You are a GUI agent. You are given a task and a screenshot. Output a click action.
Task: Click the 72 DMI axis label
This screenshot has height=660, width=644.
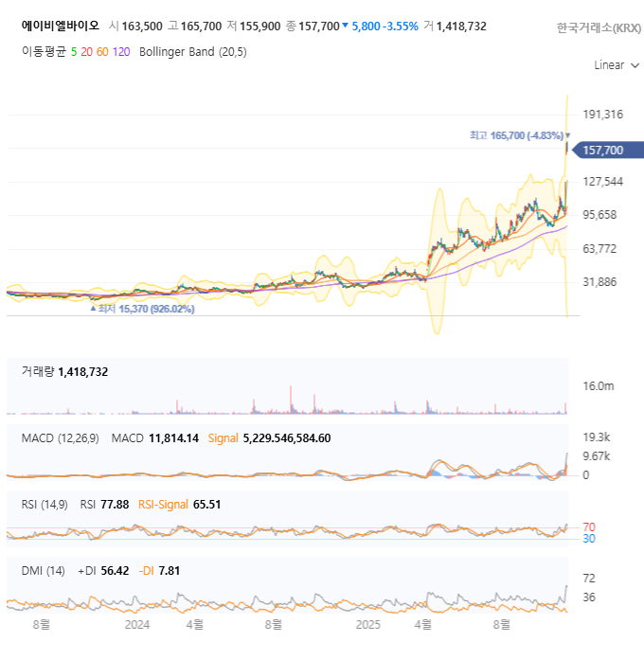tap(589, 579)
